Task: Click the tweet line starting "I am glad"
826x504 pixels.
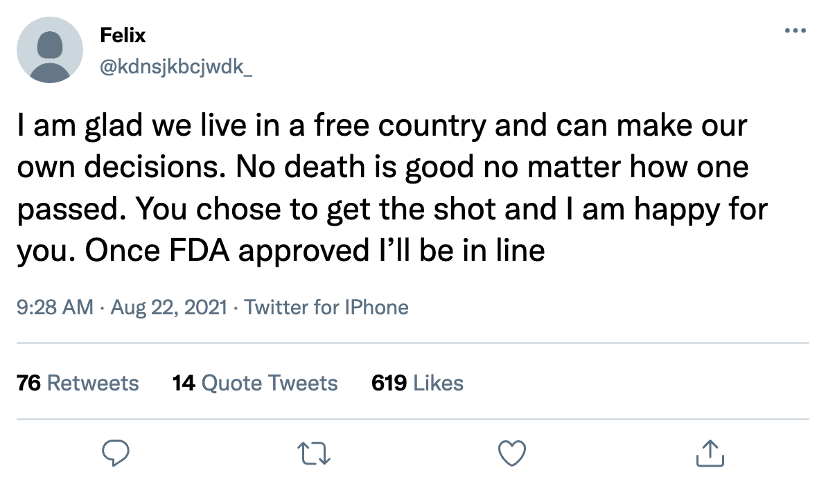Action: click(x=382, y=127)
